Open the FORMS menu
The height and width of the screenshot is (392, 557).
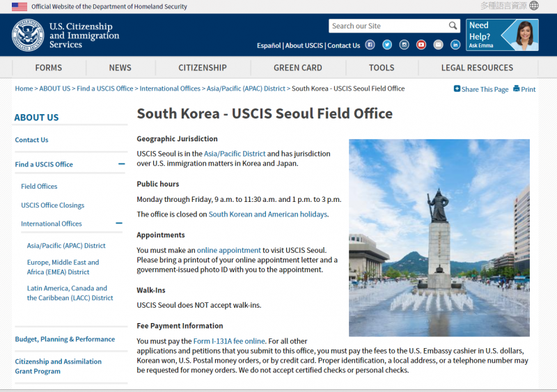49,68
